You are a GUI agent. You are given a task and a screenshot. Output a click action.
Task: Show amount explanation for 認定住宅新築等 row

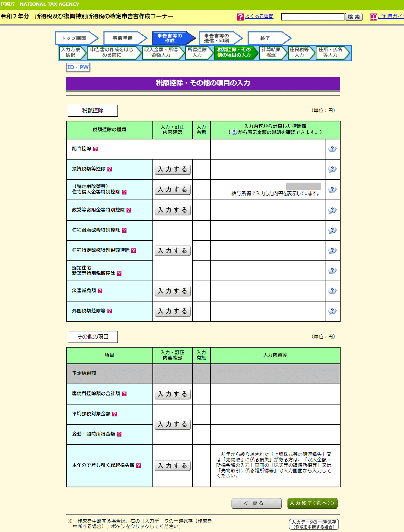tap(332, 271)
